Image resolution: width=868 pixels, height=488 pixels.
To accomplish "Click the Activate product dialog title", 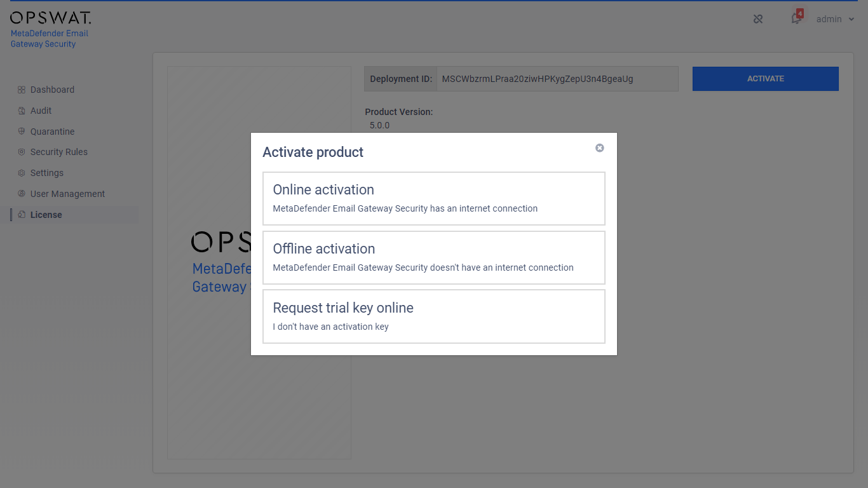I will (313, 152).
